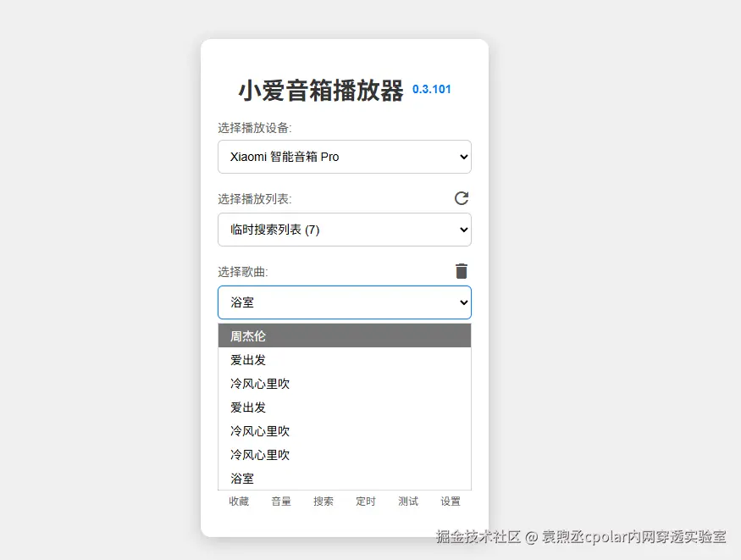Viewport: 741px width, 560px height.
Task: Open the 选择播放设备 dropdown showing Xiaomi 智能音箱 Pro
Action: pos(345,157)
